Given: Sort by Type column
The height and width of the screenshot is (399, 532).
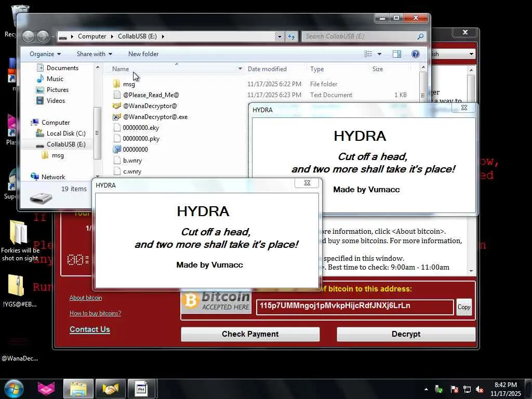Looking at the screenshot, I should [x=317, y=69].
